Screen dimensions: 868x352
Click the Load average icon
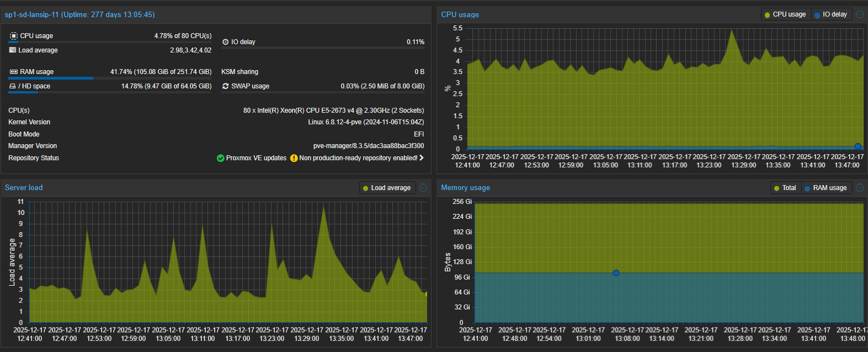(x=13, y=50)
